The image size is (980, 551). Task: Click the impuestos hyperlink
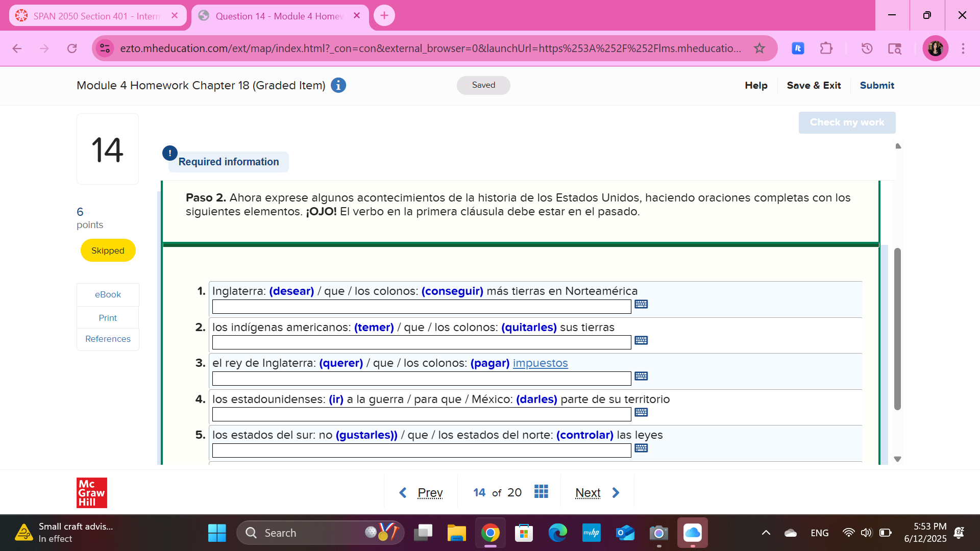click(x=540, y=363)
